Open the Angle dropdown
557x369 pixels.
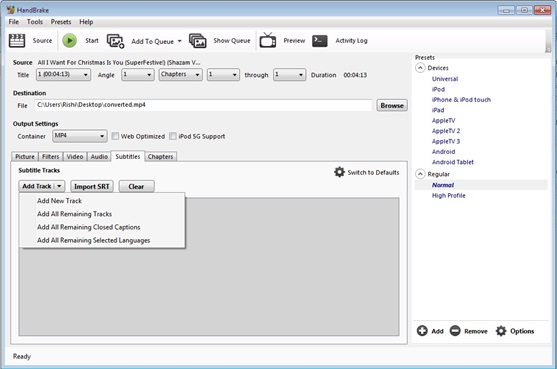click(x=137, y=75)
